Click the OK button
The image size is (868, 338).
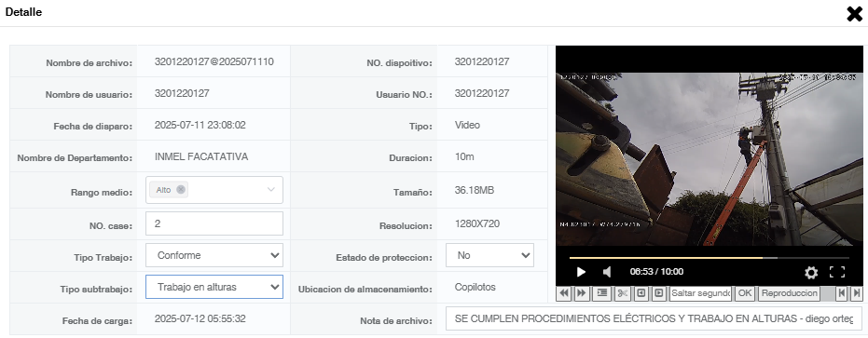click(x=745, y=293)
